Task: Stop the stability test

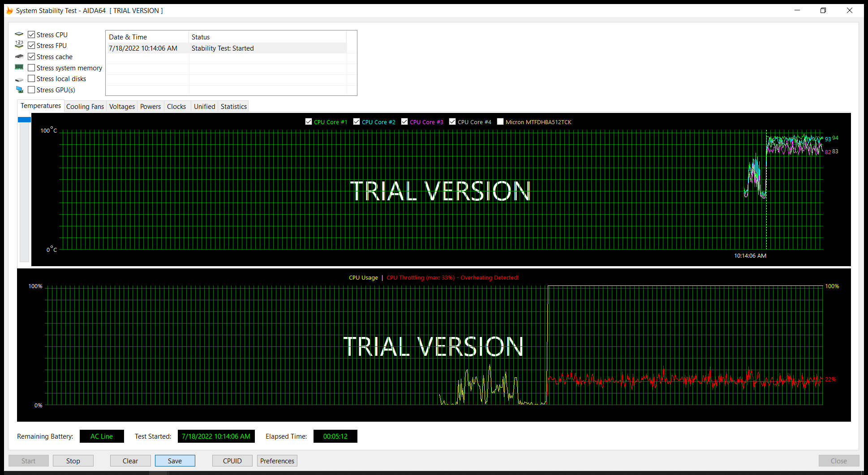Action: pos(73,461)
